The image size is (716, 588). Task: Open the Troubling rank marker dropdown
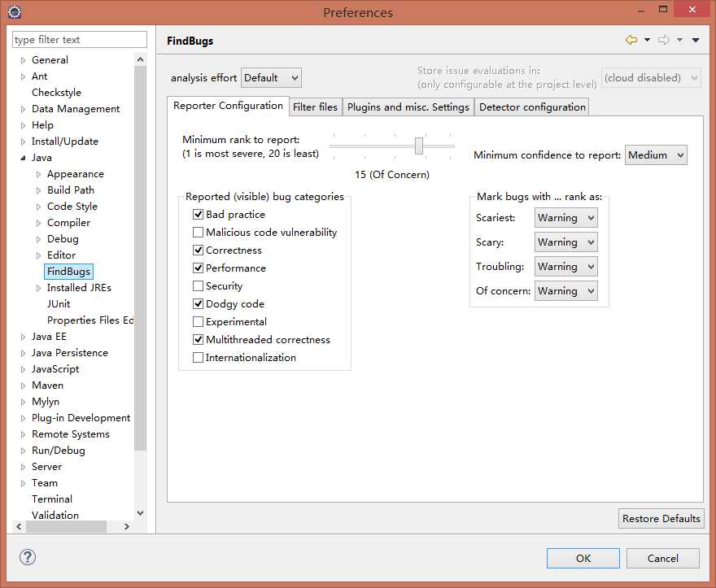[x=565, y=267]
